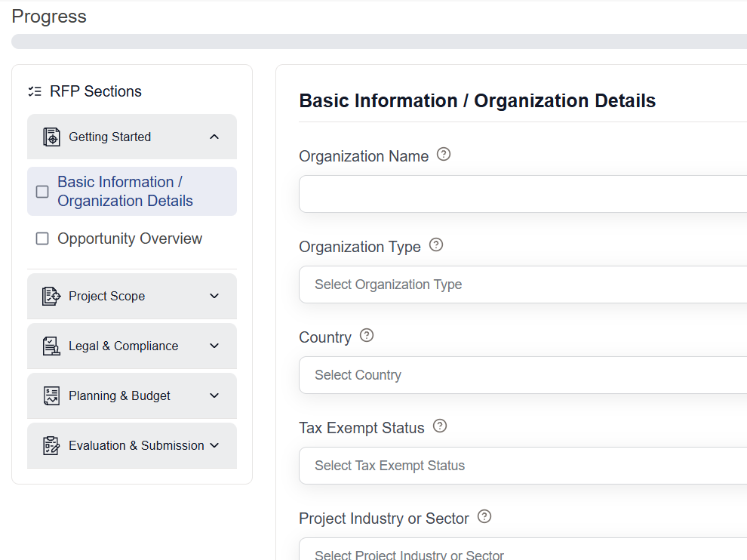Click the RFP Sections panel title
The image size is (747, 560).
click(x=96, y=91)
